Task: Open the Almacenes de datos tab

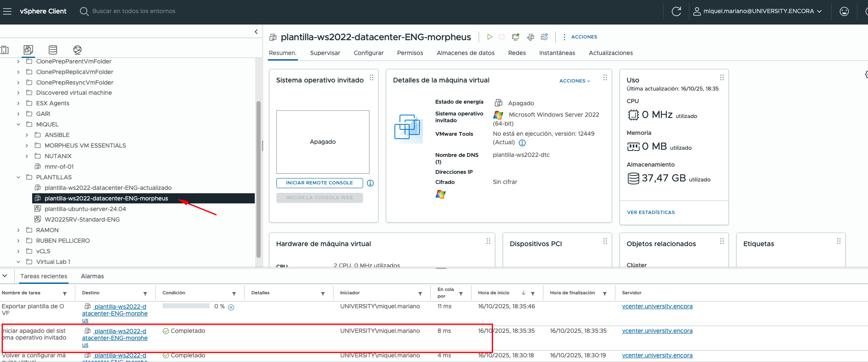Action: [x=466, y=53]
